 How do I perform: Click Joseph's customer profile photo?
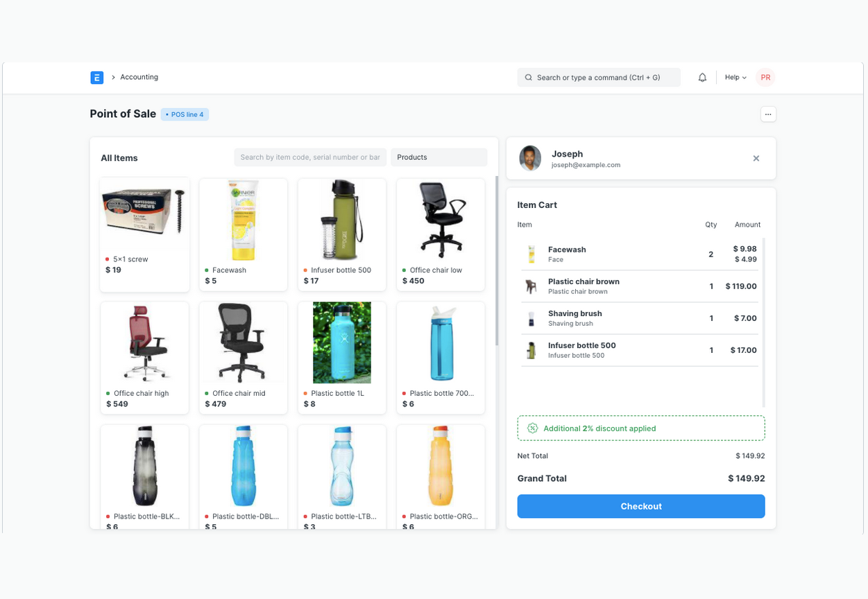click(530, 159)
